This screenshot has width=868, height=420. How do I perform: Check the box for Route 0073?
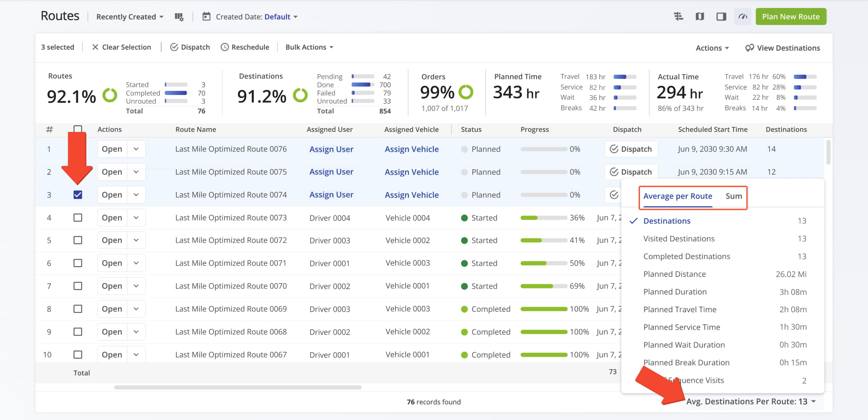(x=78, y=218)
